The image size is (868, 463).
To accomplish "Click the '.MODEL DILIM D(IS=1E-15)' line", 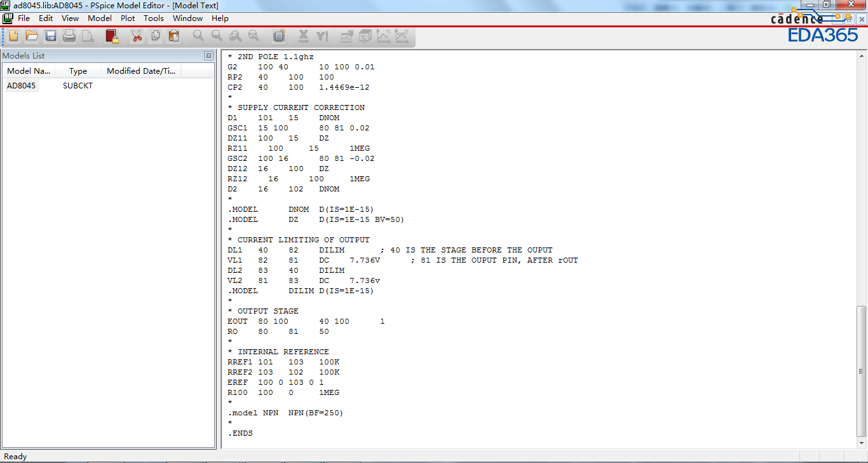I will point(301,291).
